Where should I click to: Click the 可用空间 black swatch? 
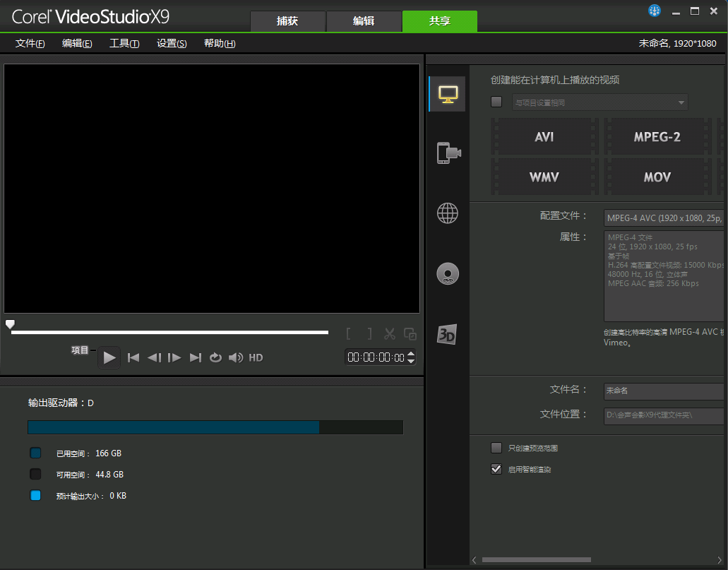tap(35, 474)
